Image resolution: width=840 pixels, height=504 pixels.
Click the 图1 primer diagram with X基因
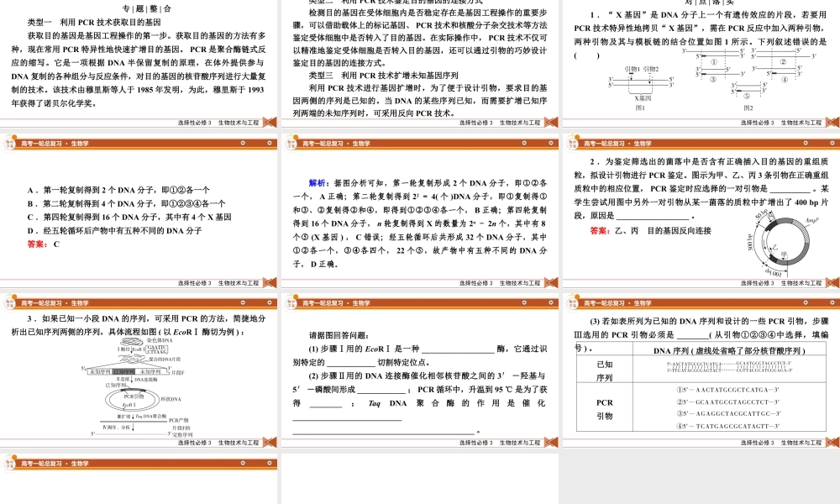point(641,87)
